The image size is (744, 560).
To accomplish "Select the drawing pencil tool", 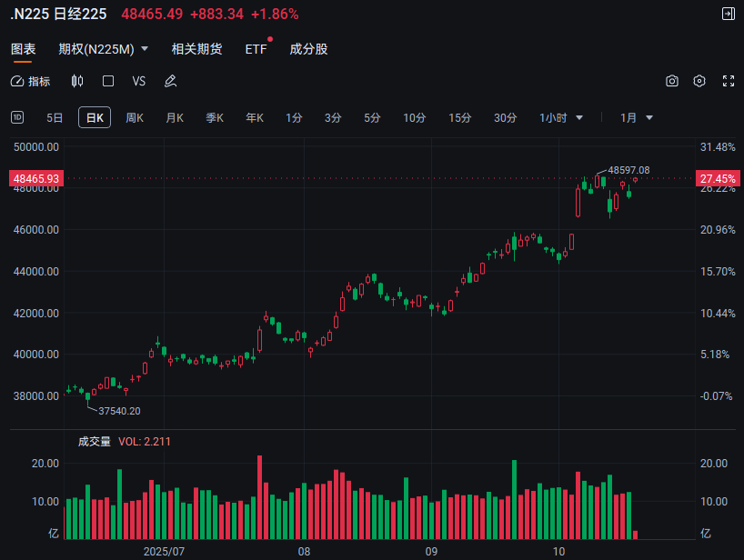I will click(x=170, y=81).
